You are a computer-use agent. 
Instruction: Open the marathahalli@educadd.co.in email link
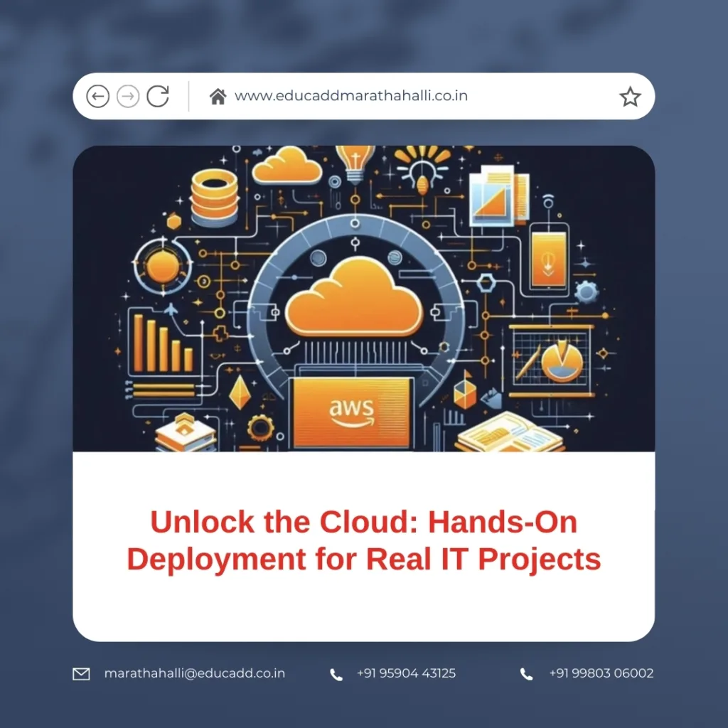tap(195, 673)
